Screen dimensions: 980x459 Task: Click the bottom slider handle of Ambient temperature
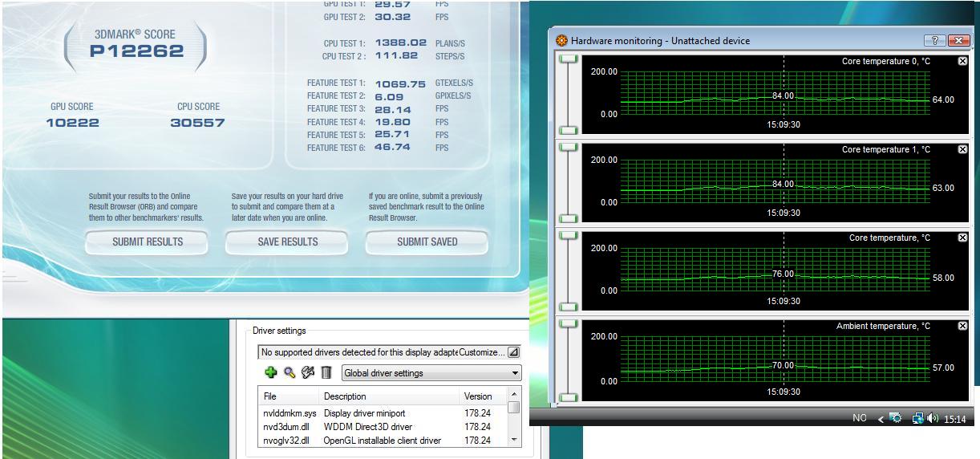568,396
